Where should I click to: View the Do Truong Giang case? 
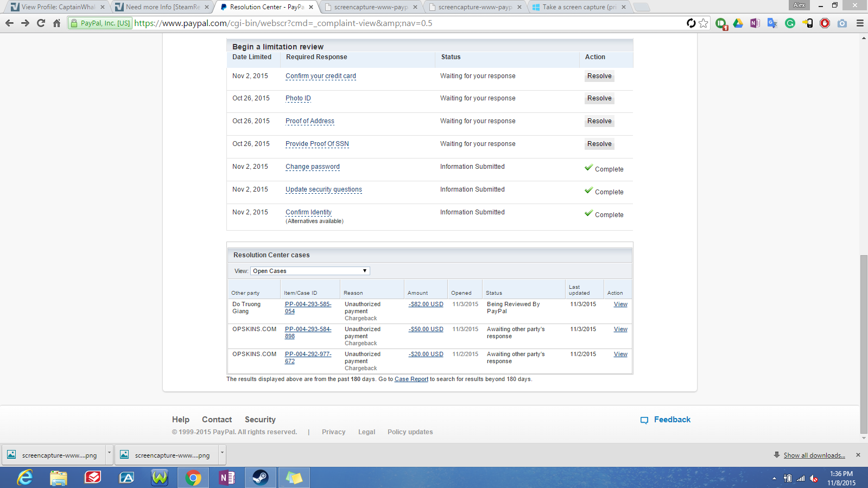pos(620,305)
